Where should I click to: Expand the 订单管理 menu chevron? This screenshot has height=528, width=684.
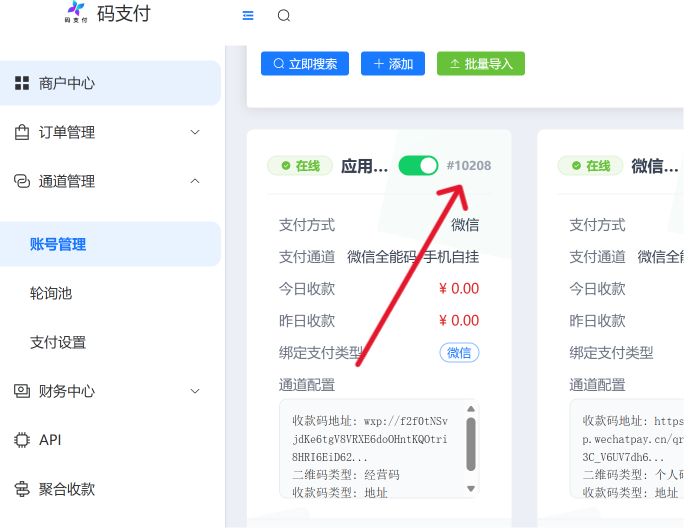coord(195,132)
